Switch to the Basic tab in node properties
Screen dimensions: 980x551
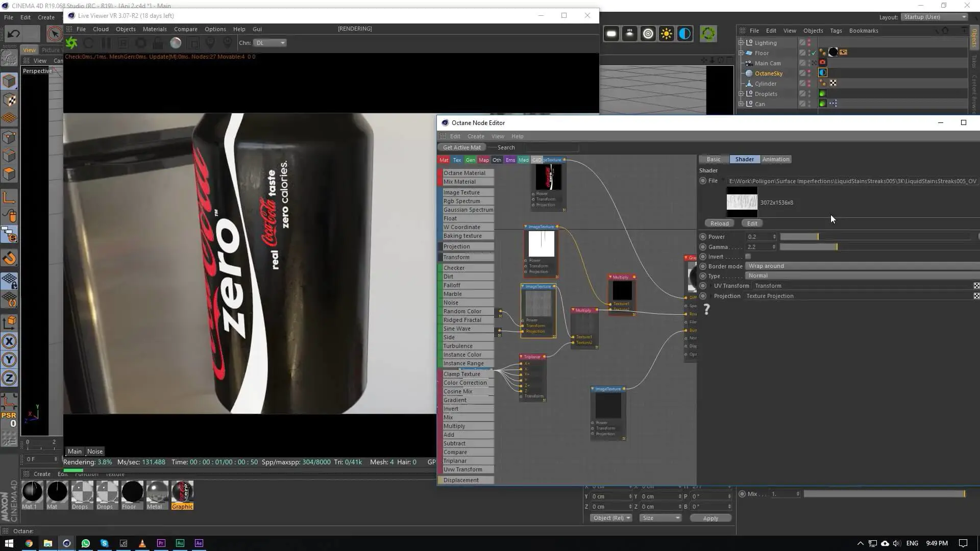coord(714,159)
